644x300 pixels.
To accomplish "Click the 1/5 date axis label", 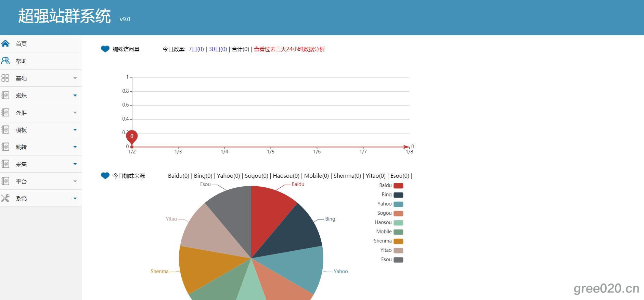I will [271, 152].
